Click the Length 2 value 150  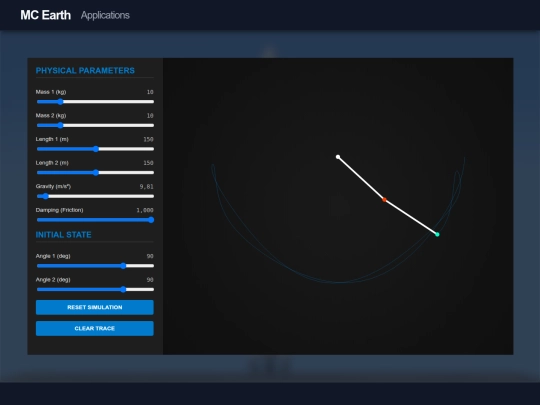(x=148, y=163)
